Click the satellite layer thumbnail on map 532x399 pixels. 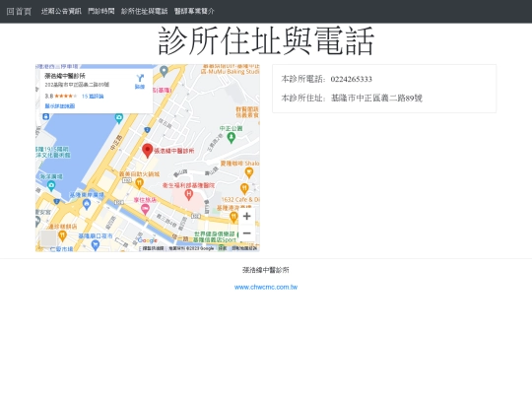point(48,238)
